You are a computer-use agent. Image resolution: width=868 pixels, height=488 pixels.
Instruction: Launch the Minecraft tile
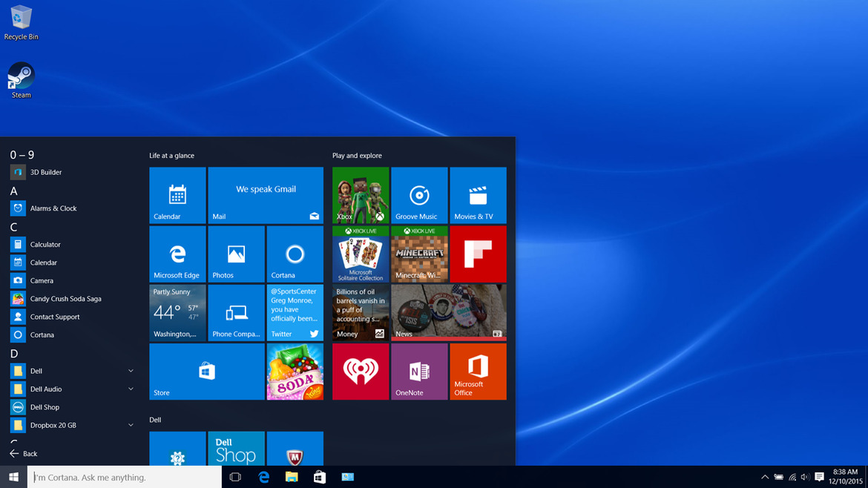point(419,254)
